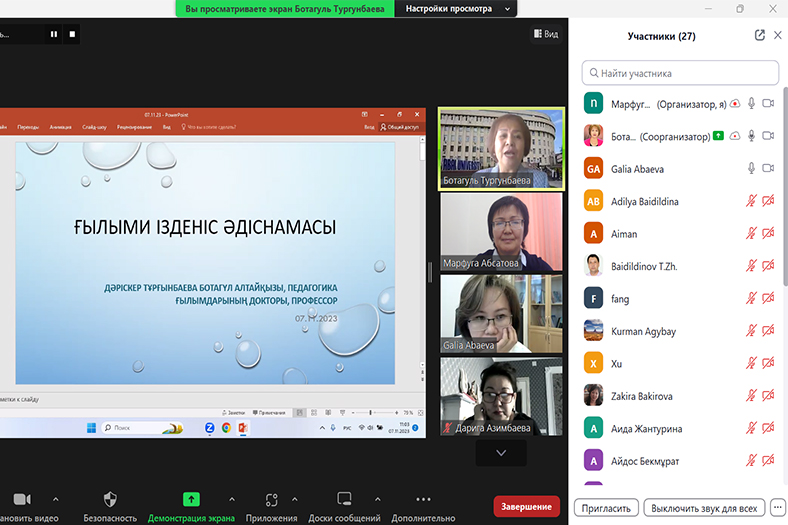The width and height of the screenshot is (788, 525).
Task: Click the Security shield icon
Action: click(x=110, y=499)
